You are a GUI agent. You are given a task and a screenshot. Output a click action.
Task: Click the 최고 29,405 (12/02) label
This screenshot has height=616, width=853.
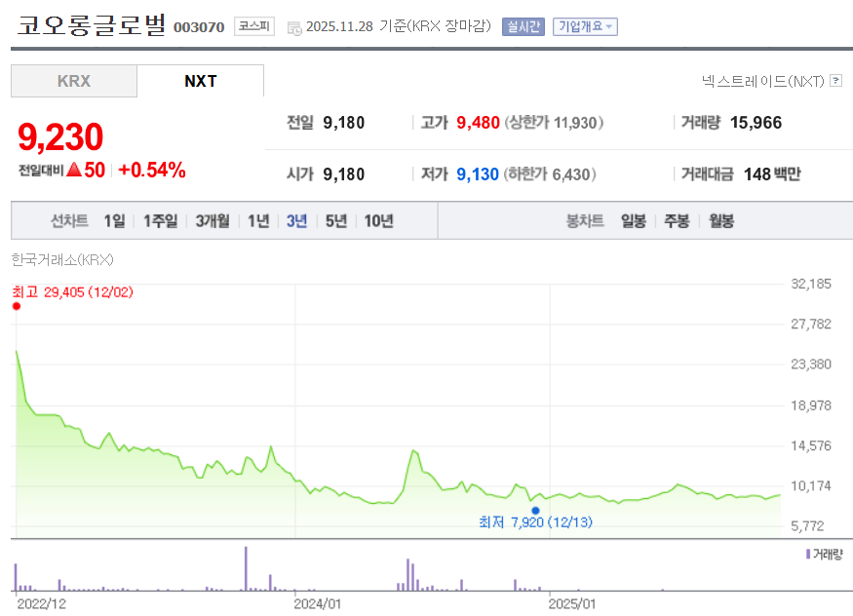click(72, 292)
